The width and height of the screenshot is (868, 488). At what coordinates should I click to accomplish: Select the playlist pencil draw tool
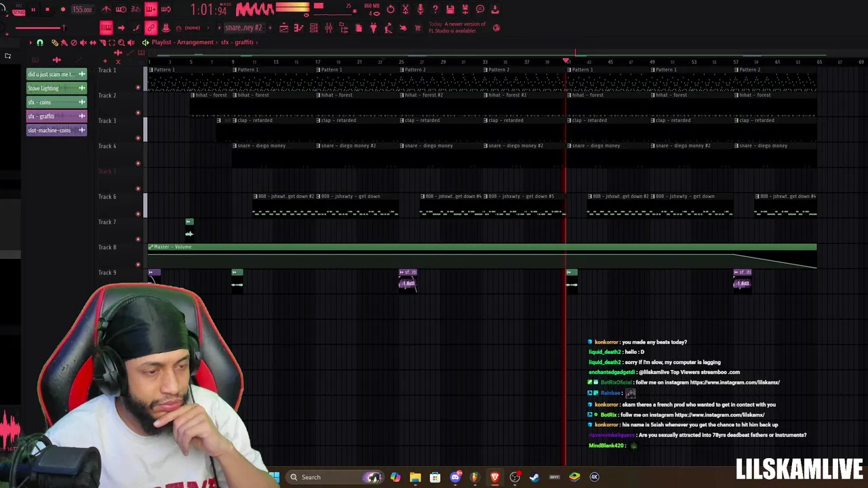pos(54,43)
